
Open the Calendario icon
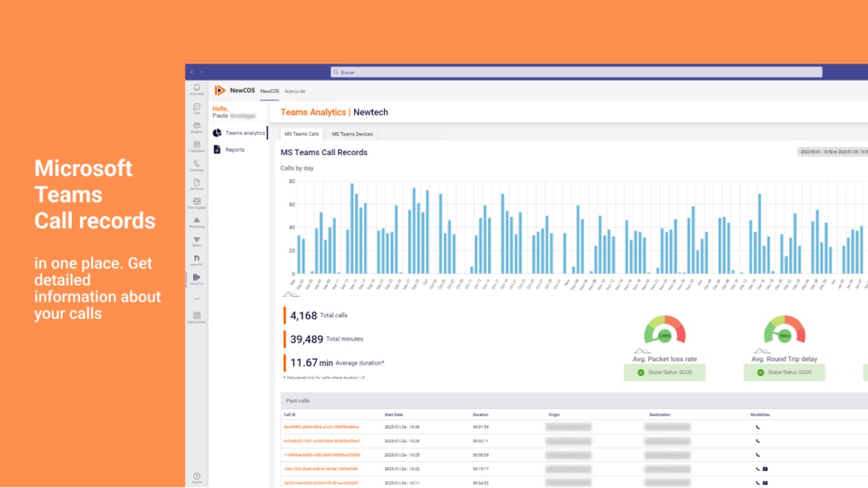197,146
